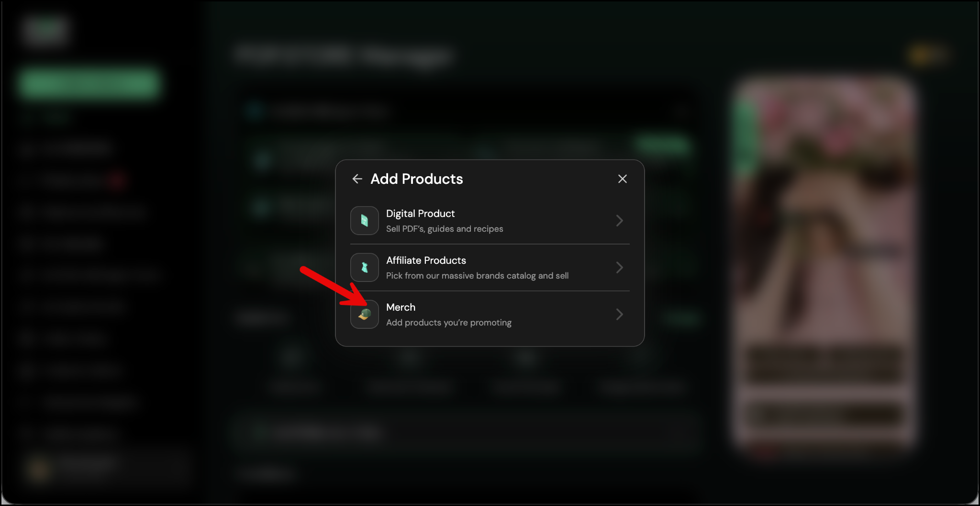Click "Pick from our massive brands catalog" description
This screenshot has width=980, height=506.
(x=477, y=276)
